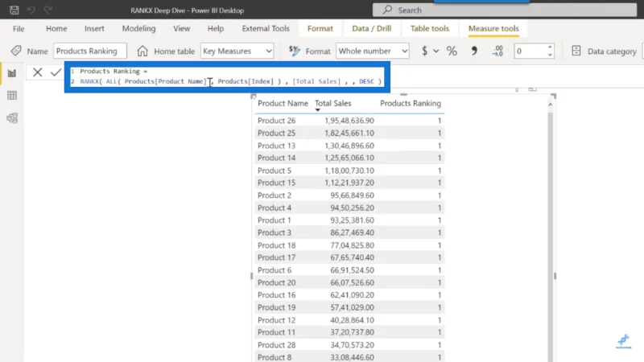
Task: Click the Total Sales column header
Action: 332,104
